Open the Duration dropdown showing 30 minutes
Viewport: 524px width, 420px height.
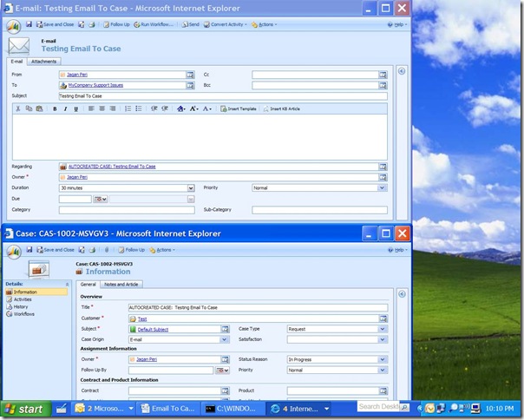pyautogui.click(x=191, y=187)
